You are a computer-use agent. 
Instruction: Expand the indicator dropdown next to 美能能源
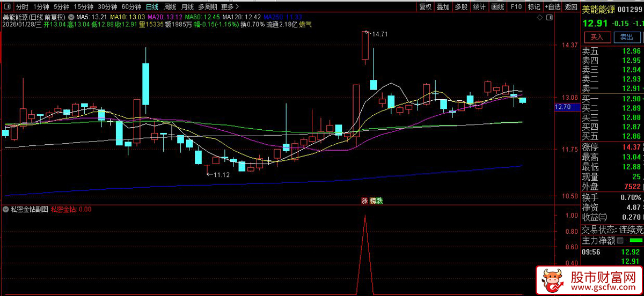(71, 17)
